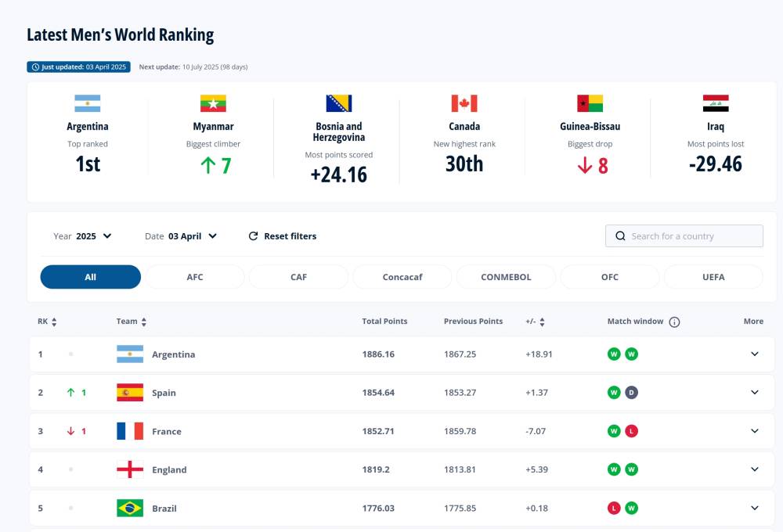The width and height of the screenshot is (783, 532).
Task: Select the UEFA confederation tab
Action: point(713,277)
